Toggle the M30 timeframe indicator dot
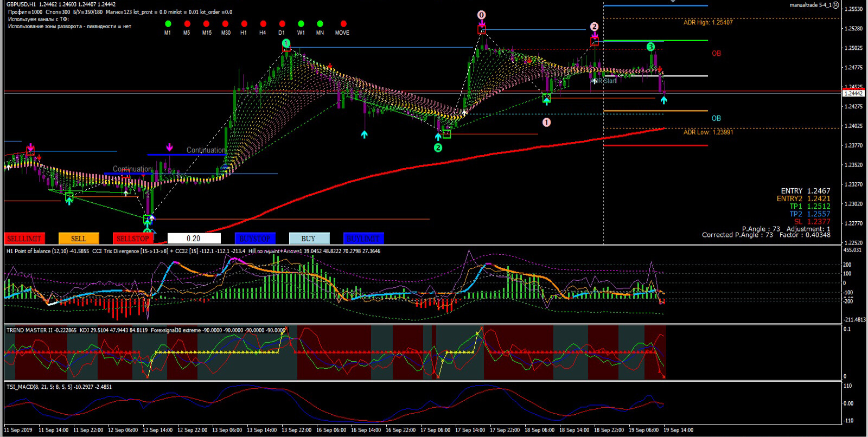 225,23
